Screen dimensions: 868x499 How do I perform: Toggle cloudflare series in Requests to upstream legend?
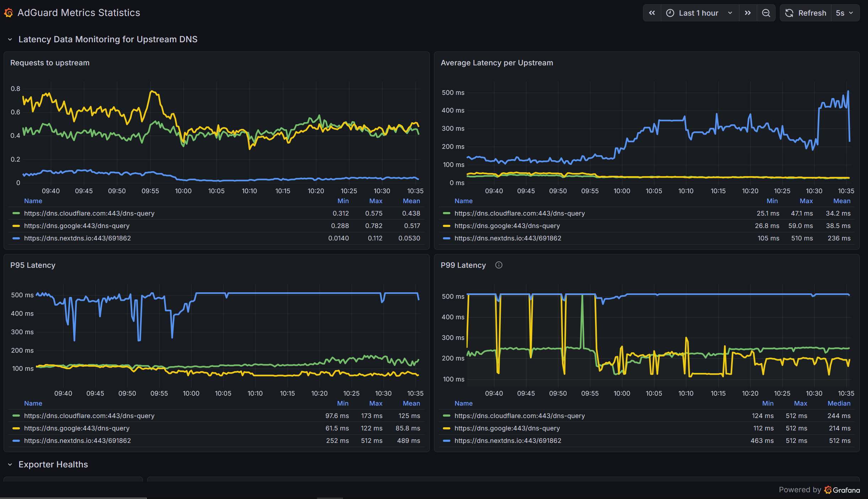[89, 213]
